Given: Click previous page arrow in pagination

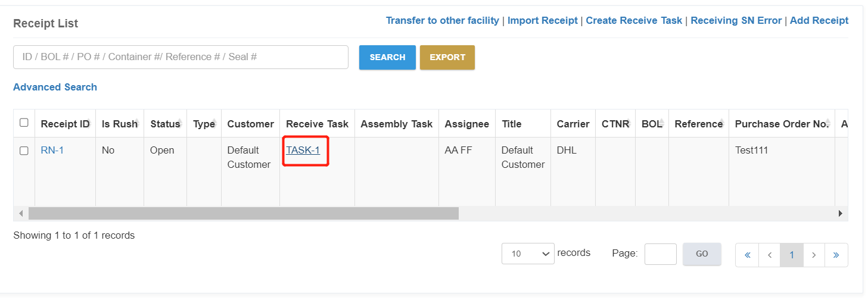Looking at the screenshot, I should 770,255.
